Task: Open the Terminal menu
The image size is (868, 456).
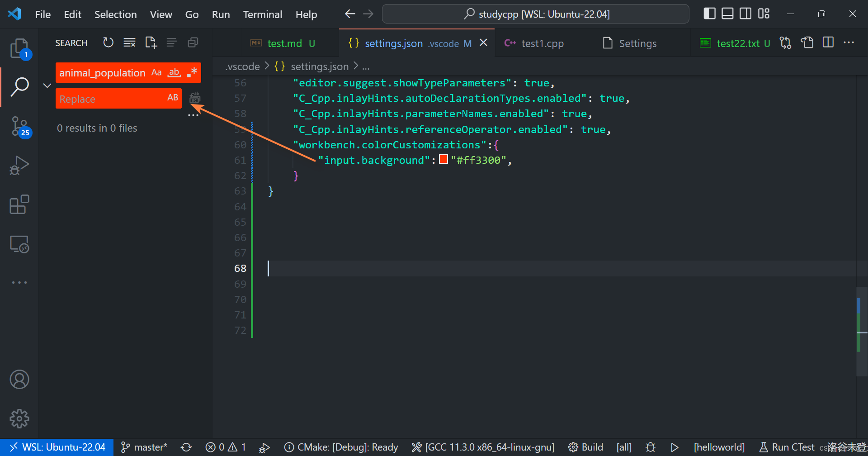Action: (263, 14)
